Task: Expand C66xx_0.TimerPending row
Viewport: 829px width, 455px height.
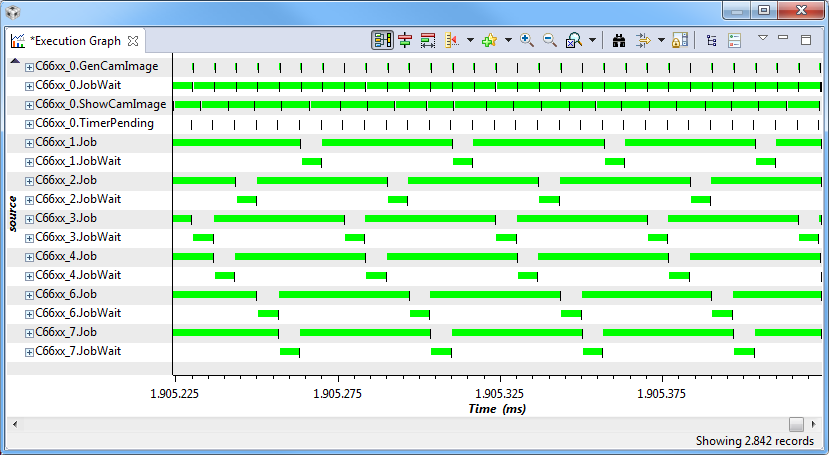Action: click(30, 124)
